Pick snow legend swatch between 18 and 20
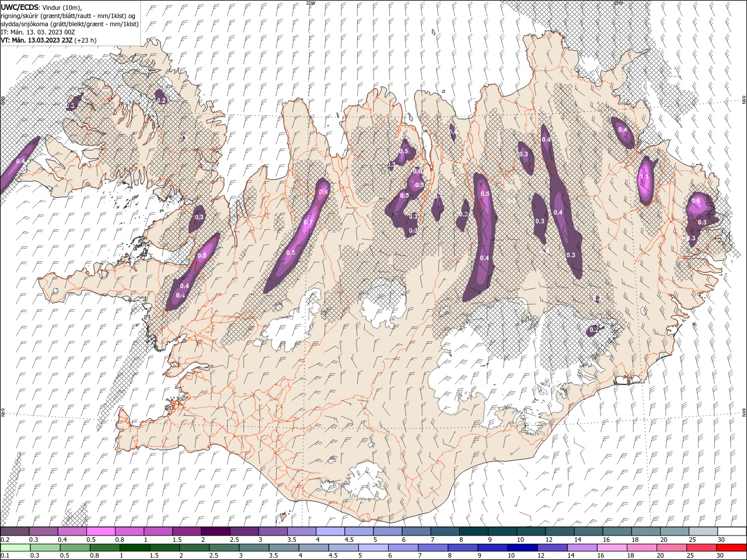Viewport: 747px width, 560px height. (645, 531)
